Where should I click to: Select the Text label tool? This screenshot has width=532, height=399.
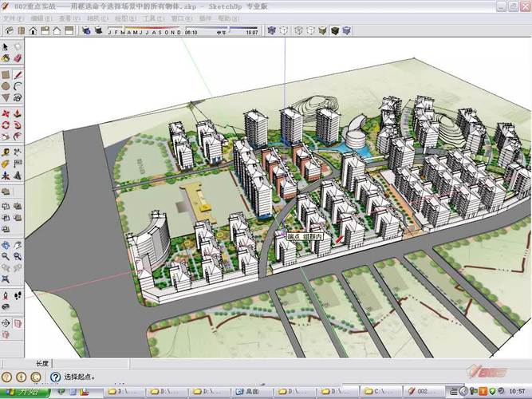(18, 164)
